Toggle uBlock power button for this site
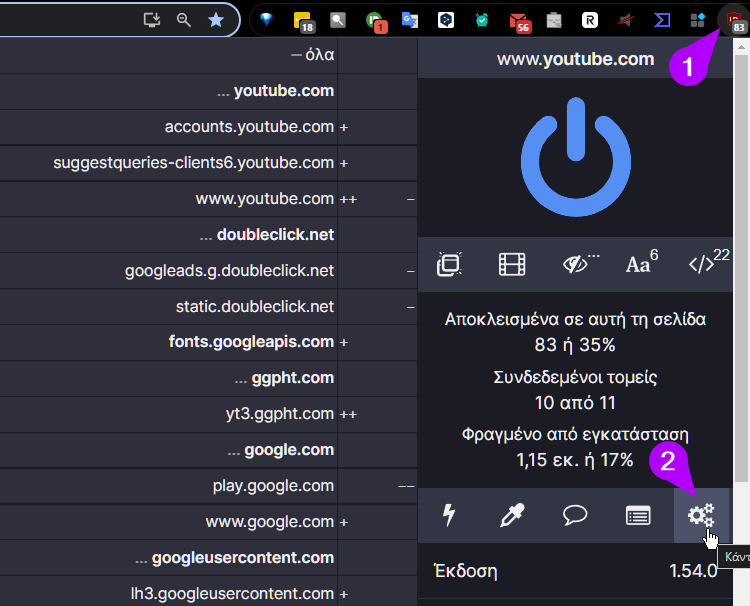750x606 pixels. (575, 157)
